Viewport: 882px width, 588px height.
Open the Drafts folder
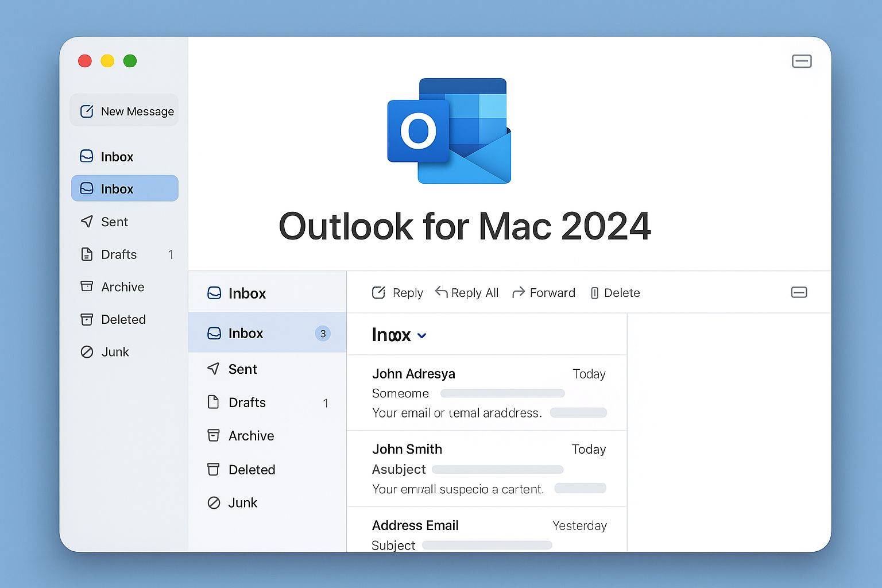point(118,254)
